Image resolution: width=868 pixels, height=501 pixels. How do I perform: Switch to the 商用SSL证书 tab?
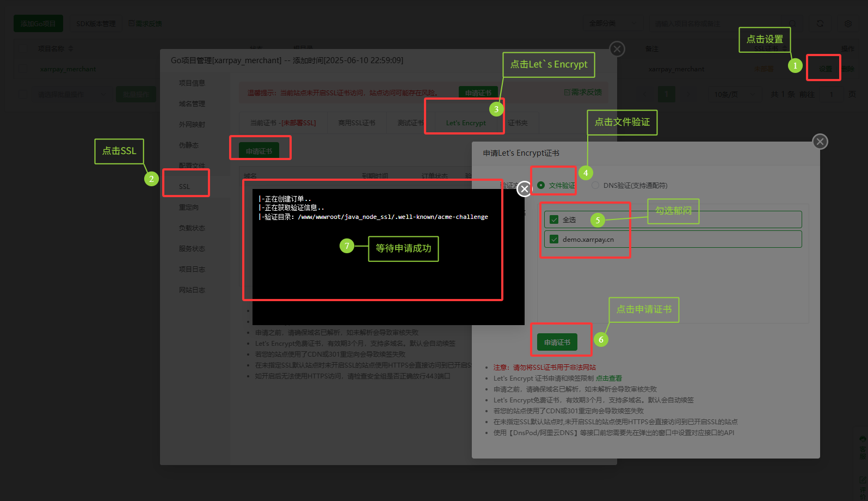tap(356, 123)
